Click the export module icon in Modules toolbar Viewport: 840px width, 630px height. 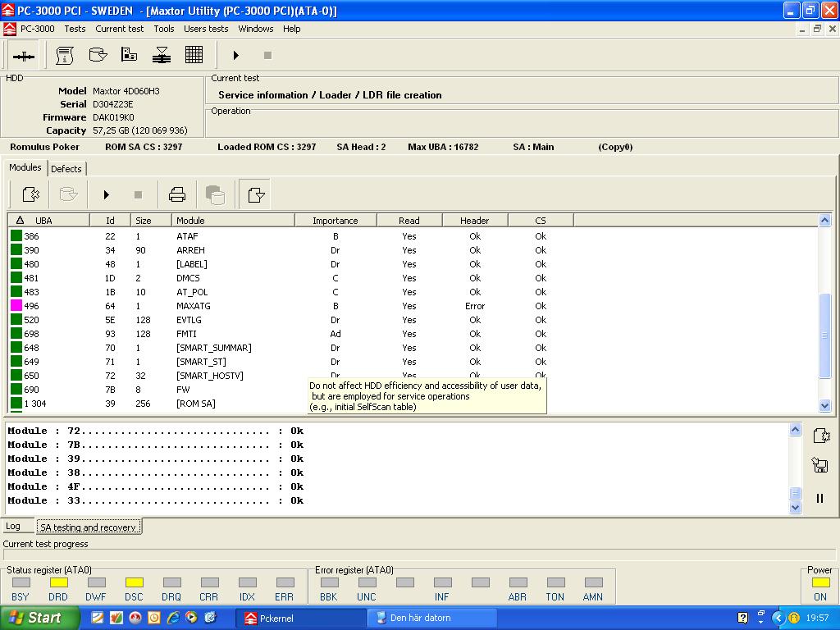point(256,194)
